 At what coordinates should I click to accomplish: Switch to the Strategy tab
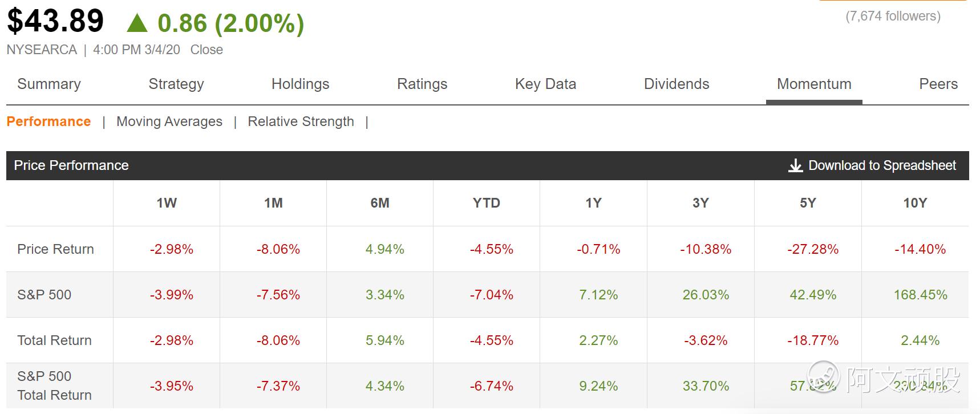click(176, 84)
